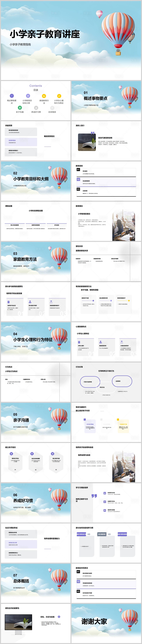Click the icon above 好奇心强烈 card
Screen dimensions: 142x644
pos(79,342)
